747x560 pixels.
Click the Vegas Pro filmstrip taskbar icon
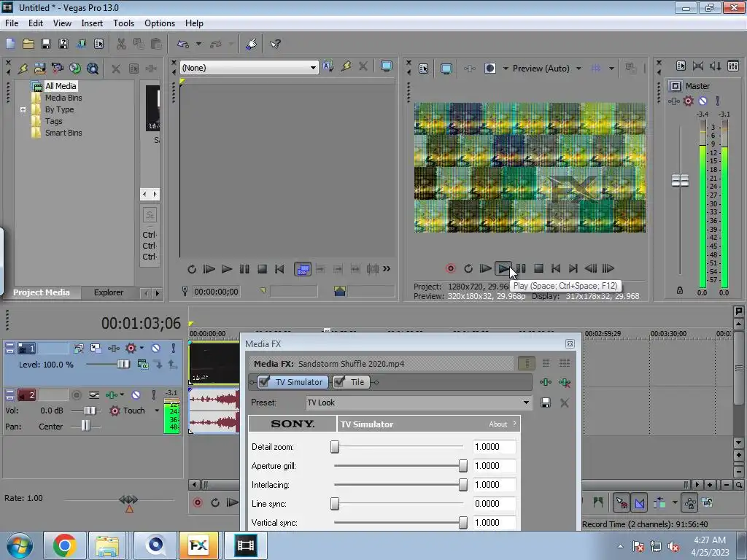(245, 545)
